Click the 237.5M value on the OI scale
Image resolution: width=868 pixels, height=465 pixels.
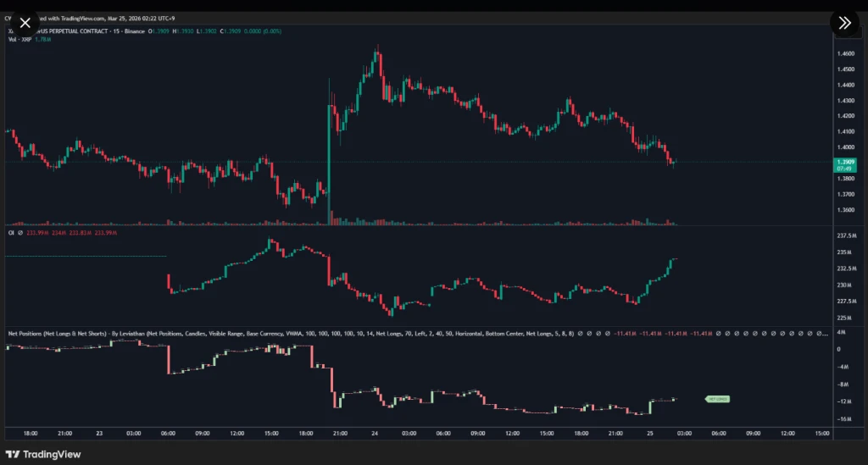(847, 235)
